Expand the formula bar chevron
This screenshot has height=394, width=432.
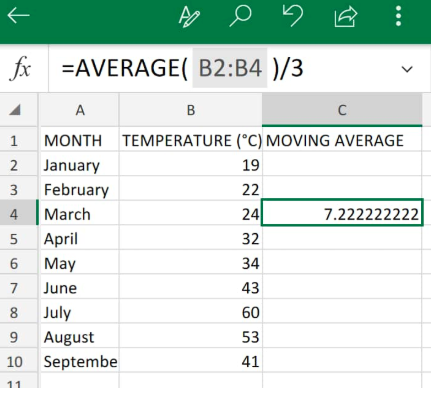[x=407, y=69]
